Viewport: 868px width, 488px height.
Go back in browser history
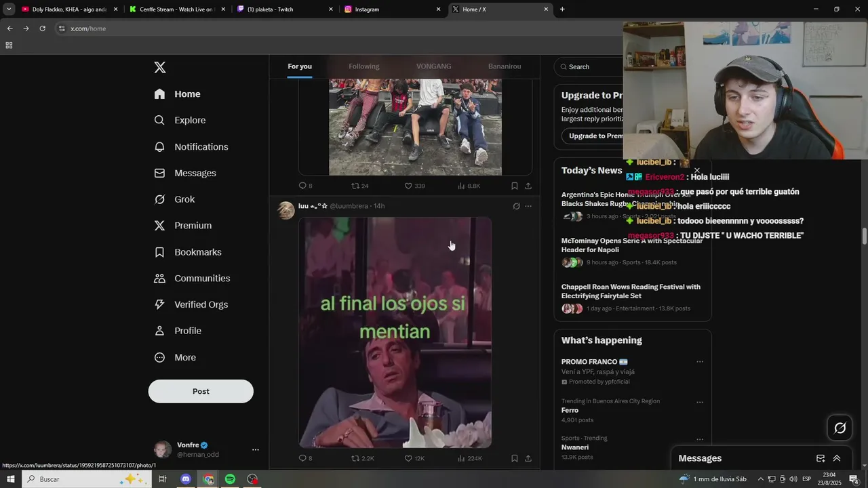[x=9, y=28]
